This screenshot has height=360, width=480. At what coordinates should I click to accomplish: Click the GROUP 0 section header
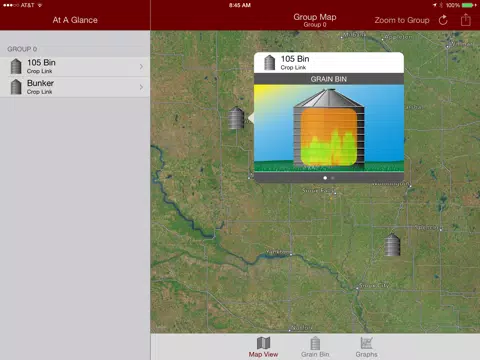point(22,49)
